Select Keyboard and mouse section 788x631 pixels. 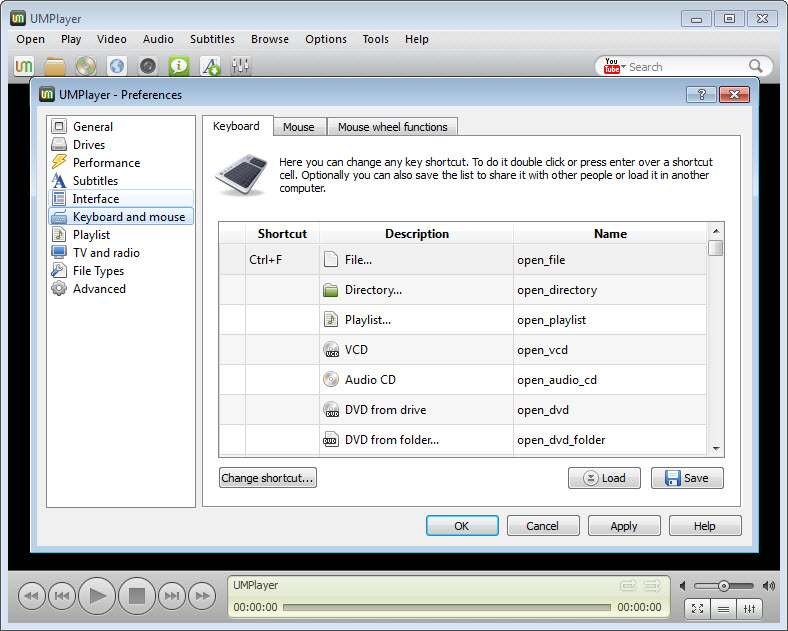click(x=121, y=217)
